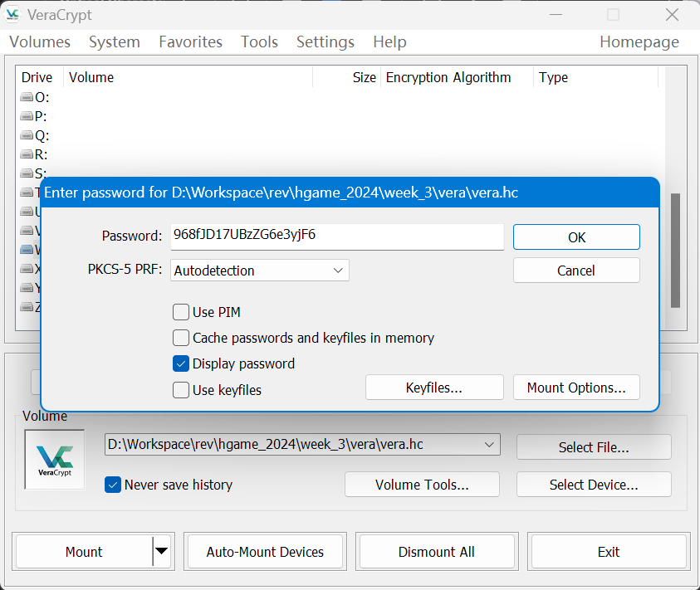The width and height of the screenshot is (700, 590).
Task: Select the R: drive icon
Action: click(27, 154)
